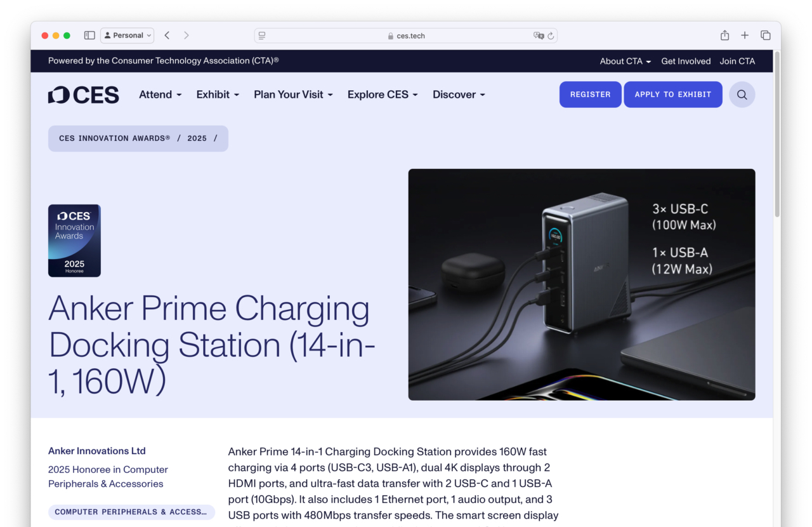This screenshot has height=527, width=812.
Task: Open site search with magnifier icon
Action: pos(742,95)
